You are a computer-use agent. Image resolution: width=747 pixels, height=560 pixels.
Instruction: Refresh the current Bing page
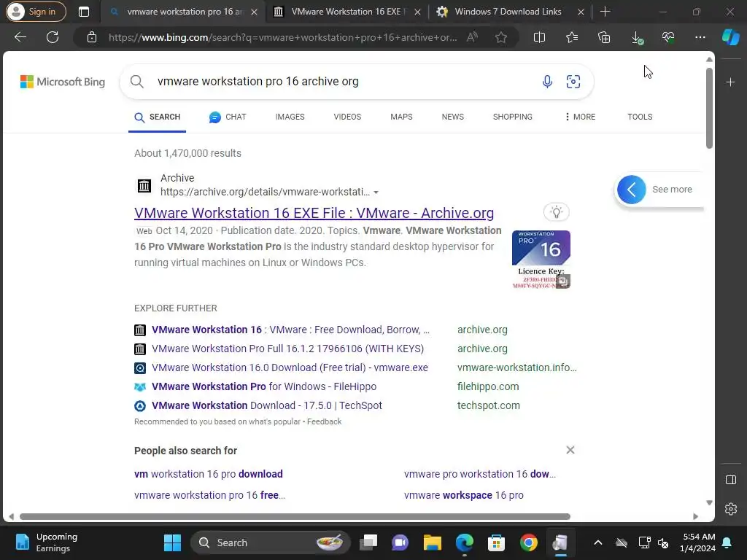tap(53, 37)
